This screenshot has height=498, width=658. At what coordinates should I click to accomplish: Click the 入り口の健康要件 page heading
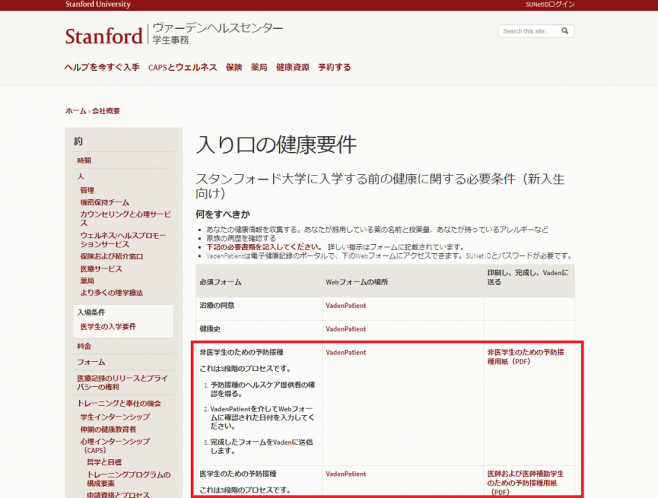276,145
